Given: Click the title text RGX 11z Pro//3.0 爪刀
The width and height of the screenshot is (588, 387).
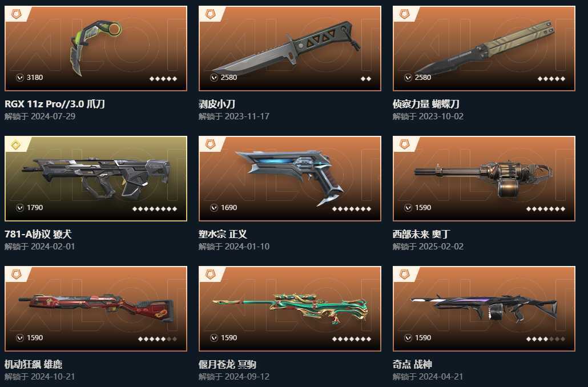Looking at the screenshot, I should click(55, 103).
